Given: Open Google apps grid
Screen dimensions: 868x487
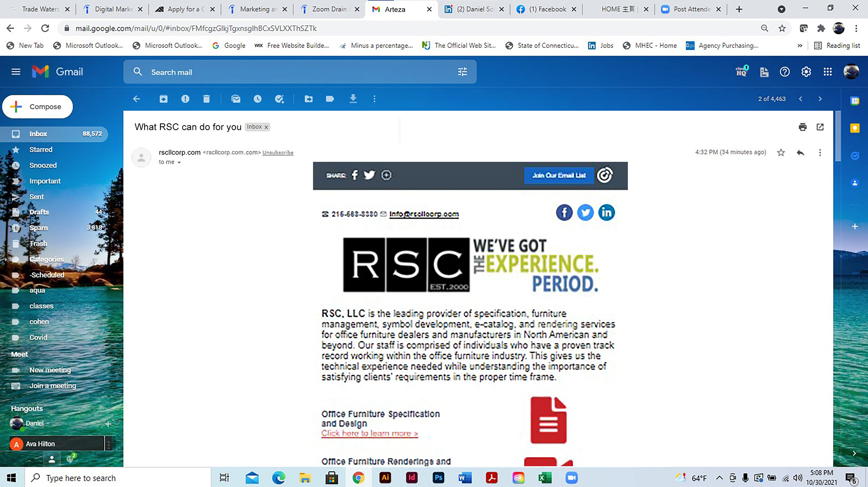Looking at the screenshot, I should (x=828, y=72).
